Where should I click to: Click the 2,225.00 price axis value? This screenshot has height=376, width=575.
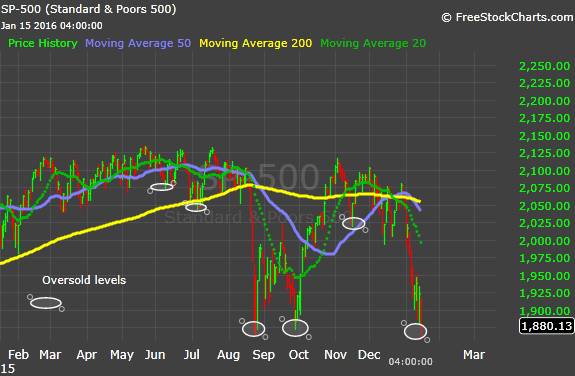pyautogui.click(x=545, y=83)
